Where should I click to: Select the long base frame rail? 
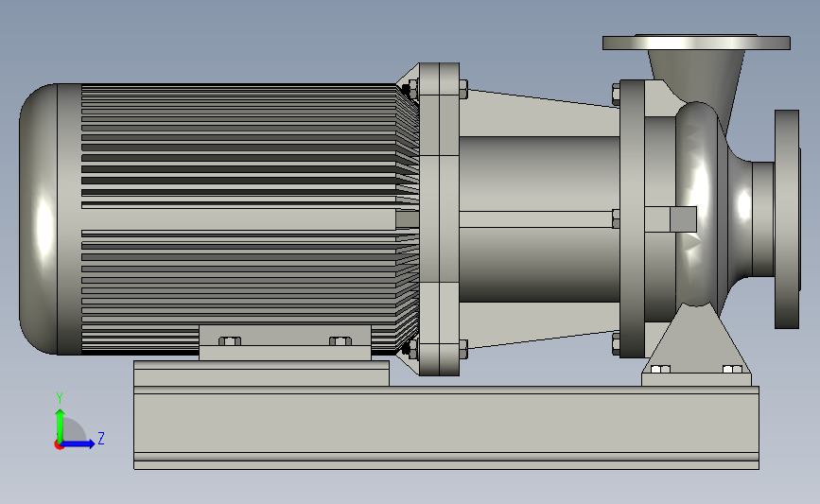446,427
